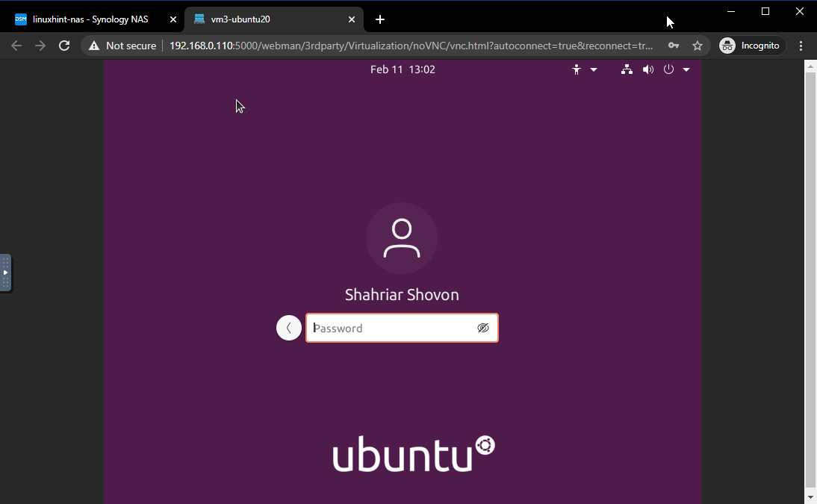Toggle password visibility eye icon
817x504 pixels.
[x=483, y=328]
